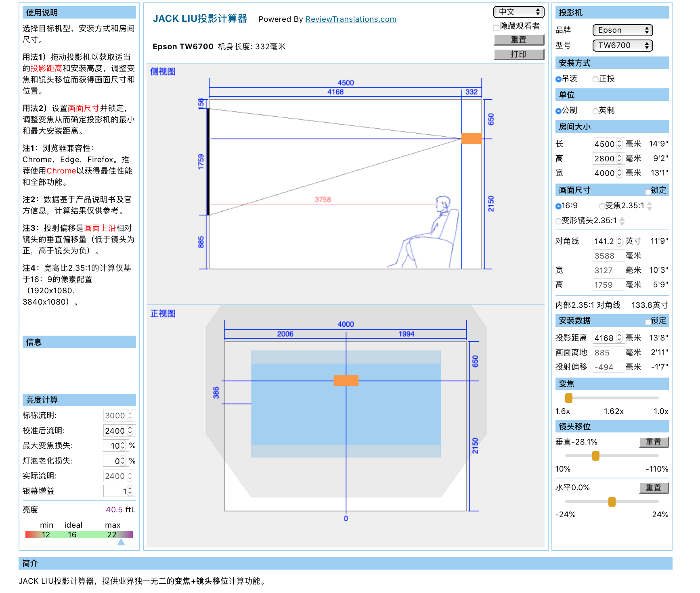Select the 英制 imperial unit option
Viewport: 700px width, 593px height.
click(x=595, y=111)
